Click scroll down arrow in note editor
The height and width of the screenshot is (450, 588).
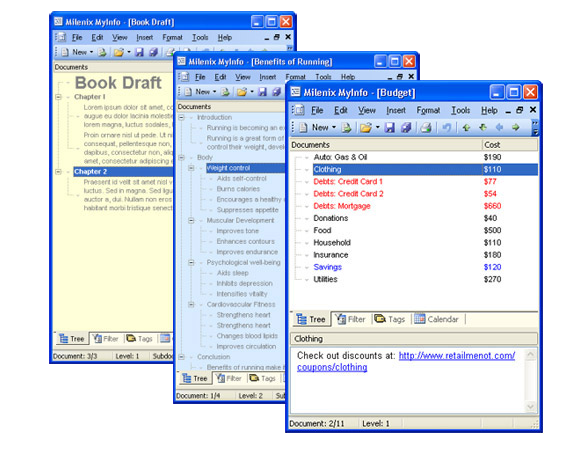pos(531,406)
